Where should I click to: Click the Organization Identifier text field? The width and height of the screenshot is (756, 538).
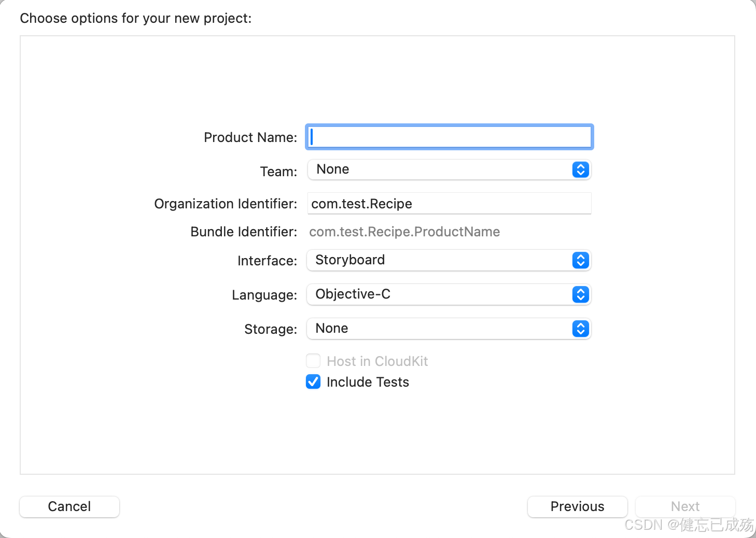449,204
